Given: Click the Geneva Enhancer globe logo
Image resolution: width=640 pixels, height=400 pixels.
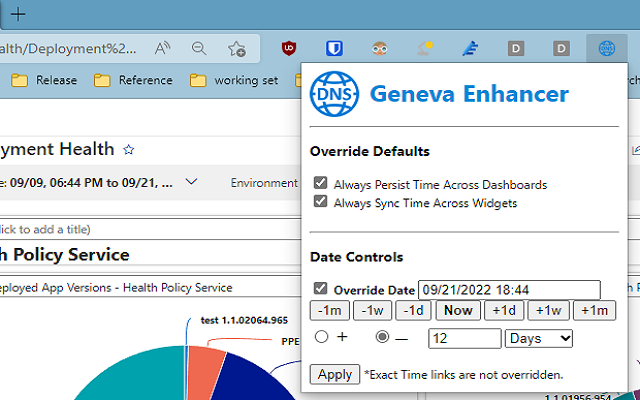Looking at the screenshot, I should (x=334, y=94).
